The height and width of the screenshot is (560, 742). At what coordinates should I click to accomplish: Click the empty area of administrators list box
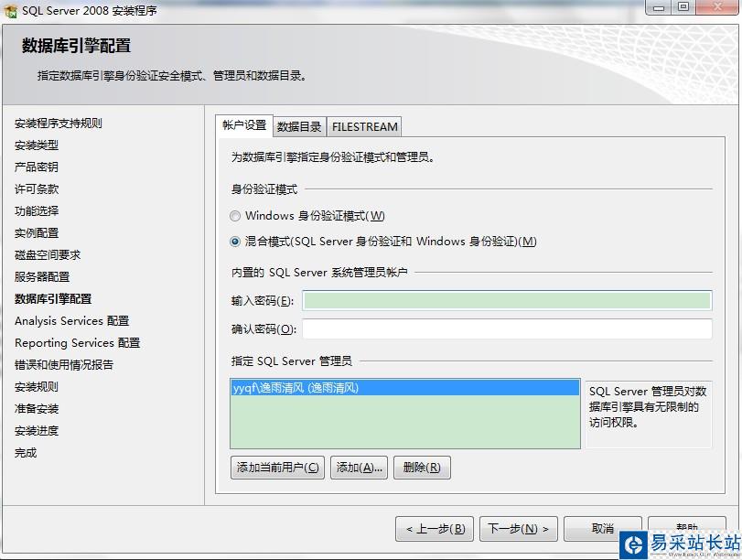coord(405,421)
